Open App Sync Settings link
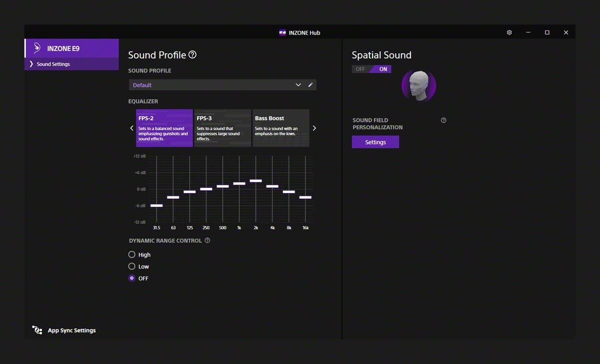The height and width of the screenshot is (364, 600). 71,330
